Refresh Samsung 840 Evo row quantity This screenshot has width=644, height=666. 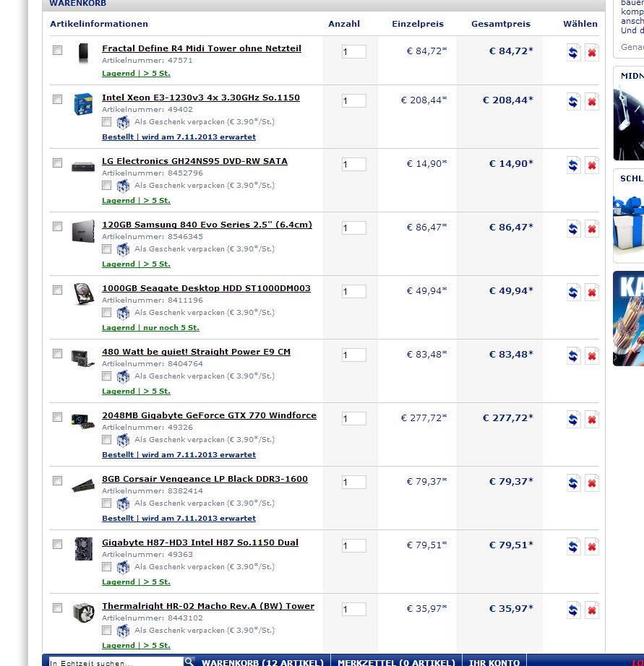point(573,229)
